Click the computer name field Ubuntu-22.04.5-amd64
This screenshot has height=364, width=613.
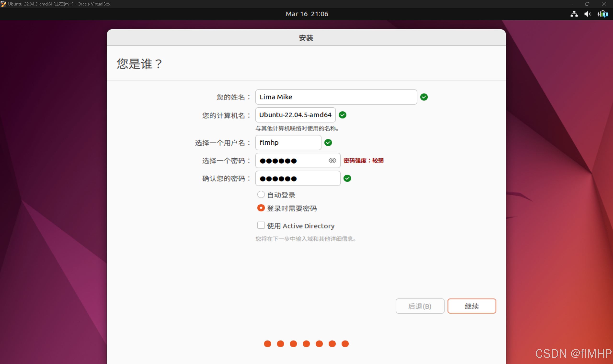(295, 115)
